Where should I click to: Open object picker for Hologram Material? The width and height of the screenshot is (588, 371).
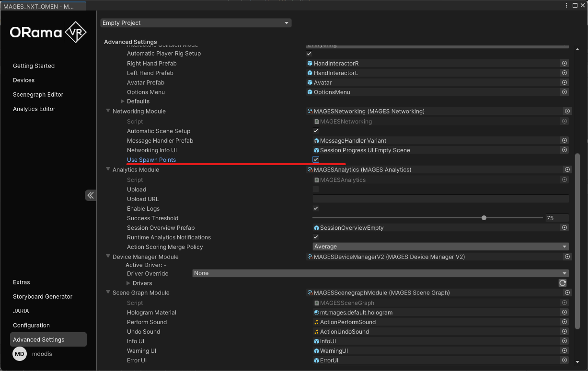[565, 312]
